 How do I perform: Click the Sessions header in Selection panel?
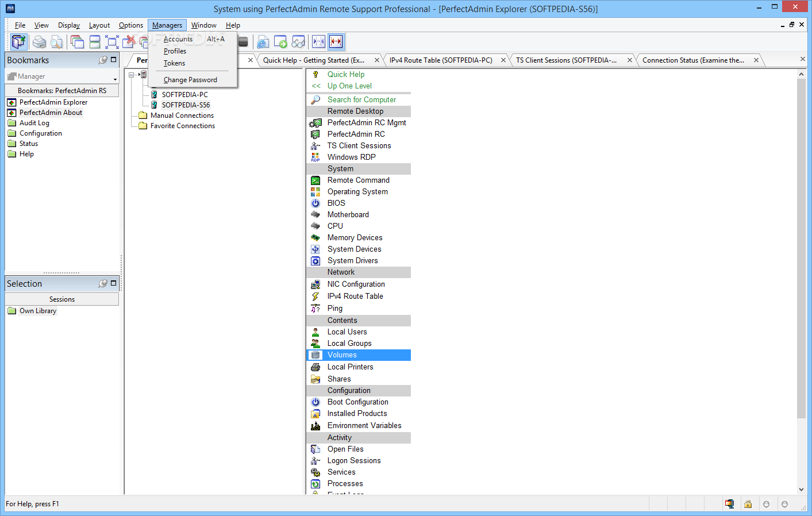62,299
